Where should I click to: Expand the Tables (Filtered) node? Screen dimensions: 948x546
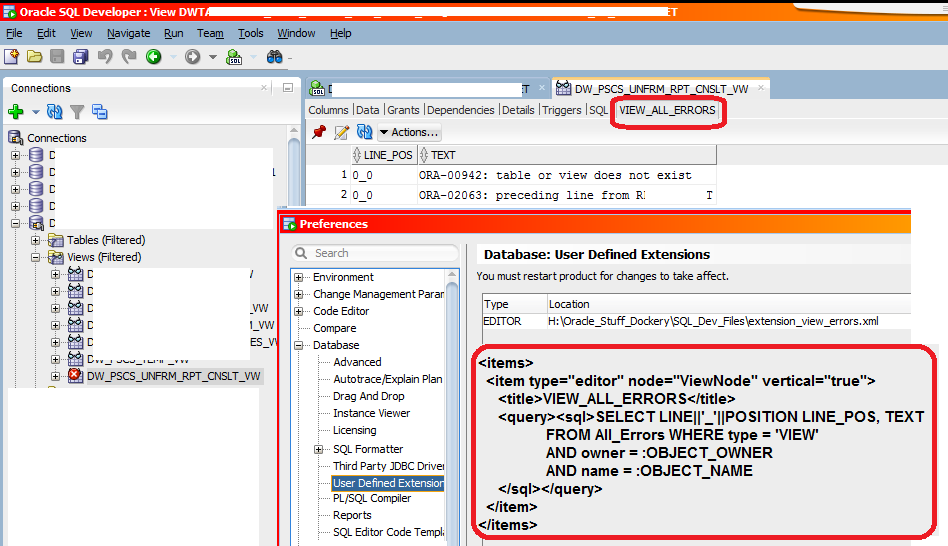pos(35,240)
